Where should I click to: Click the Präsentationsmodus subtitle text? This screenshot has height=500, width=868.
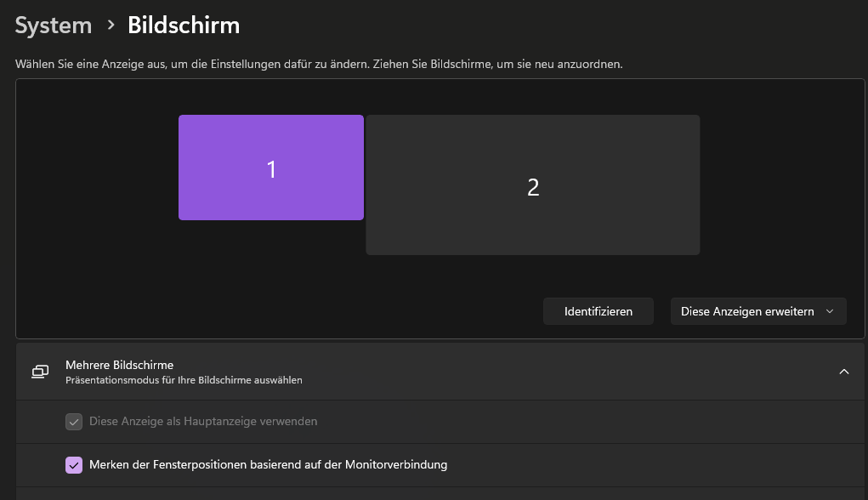(x=184, y=380)
